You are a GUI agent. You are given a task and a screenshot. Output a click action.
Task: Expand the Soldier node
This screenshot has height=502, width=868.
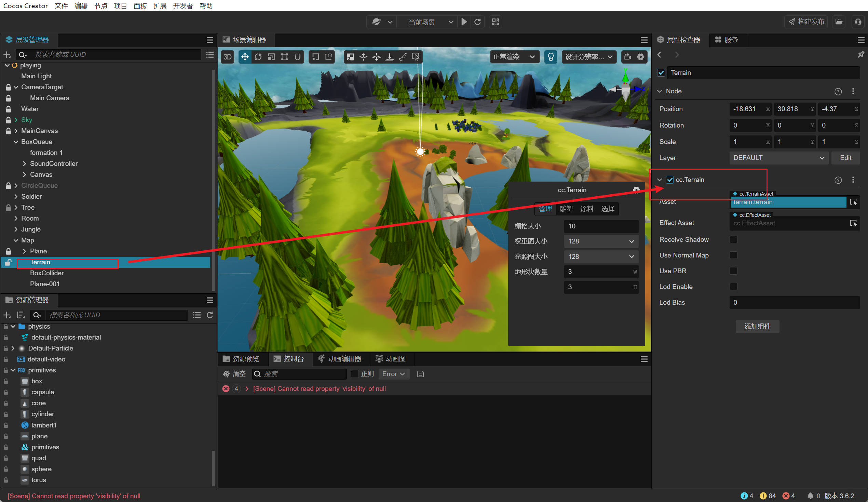(16, 196)
